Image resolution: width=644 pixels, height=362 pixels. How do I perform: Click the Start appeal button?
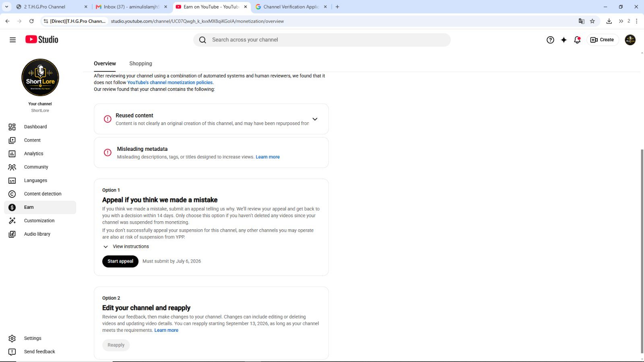[x=120, y=261]
